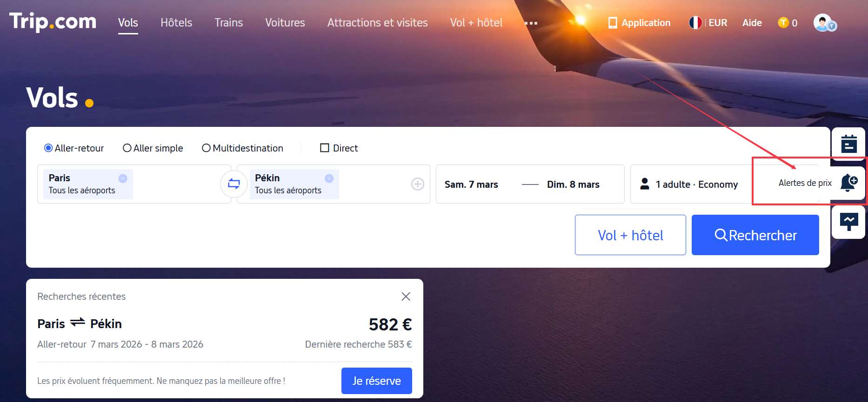Viewport: 868px width, 402px height.
Task: Go to the Hôtels tab
Action: (176, 23)
